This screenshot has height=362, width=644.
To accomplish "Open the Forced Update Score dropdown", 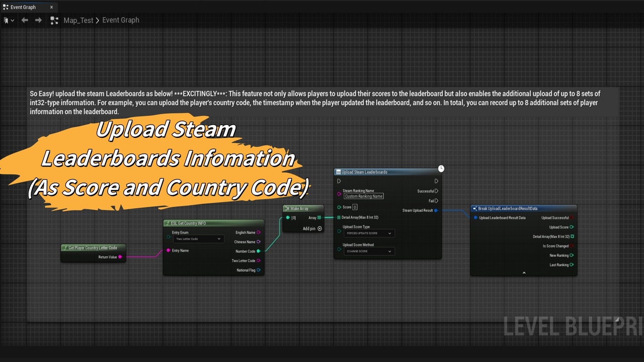I will [x=369, y=233].
